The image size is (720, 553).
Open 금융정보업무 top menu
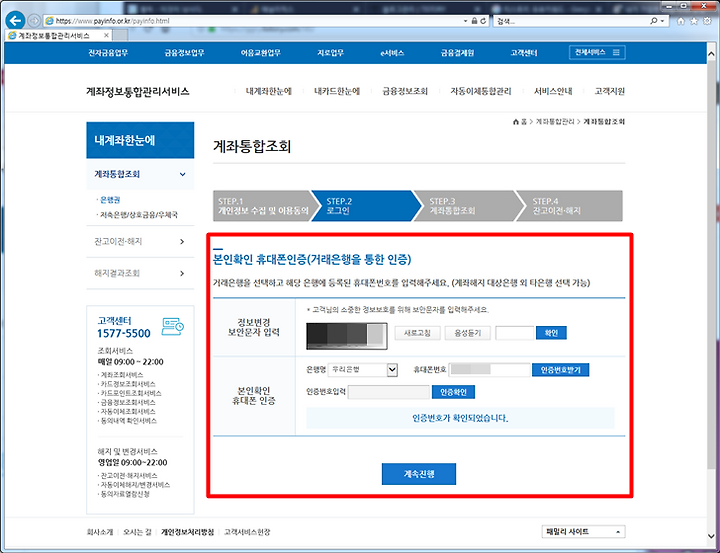184,53
